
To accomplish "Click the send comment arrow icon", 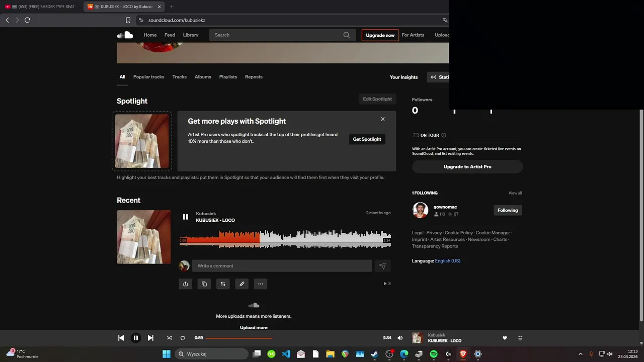I will click(382, 266).
